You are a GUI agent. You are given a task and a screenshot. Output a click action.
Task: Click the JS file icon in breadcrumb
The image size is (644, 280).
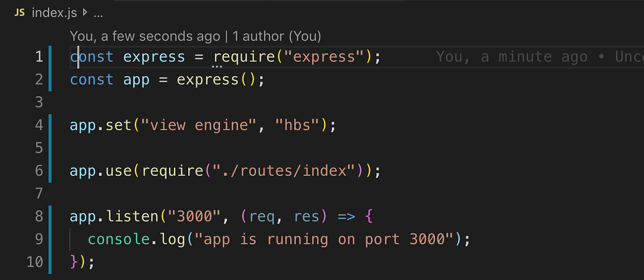coord(19,13)
